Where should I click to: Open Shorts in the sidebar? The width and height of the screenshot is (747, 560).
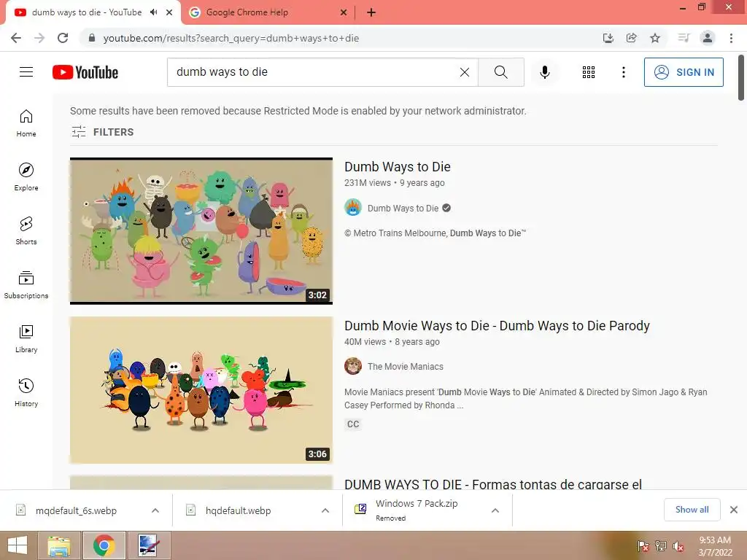[x=26, y=230]
